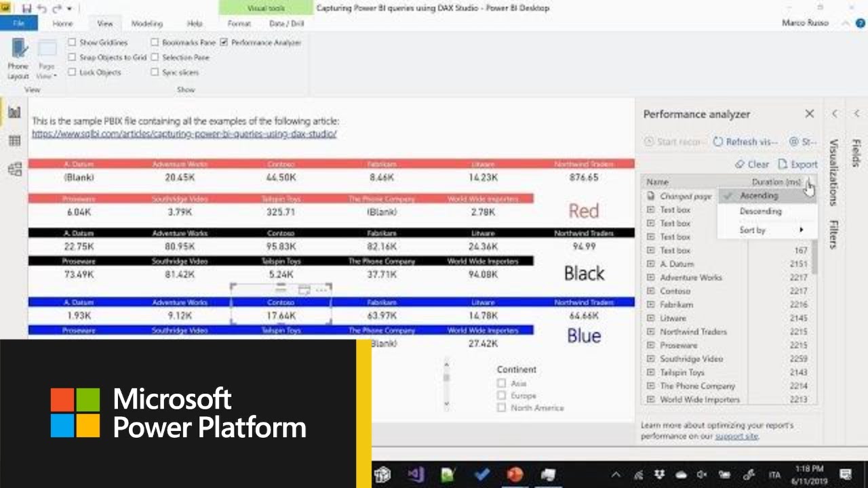Enable Selection Pane checkbox
The image size is (868, 488).
(x=155, y=57)
